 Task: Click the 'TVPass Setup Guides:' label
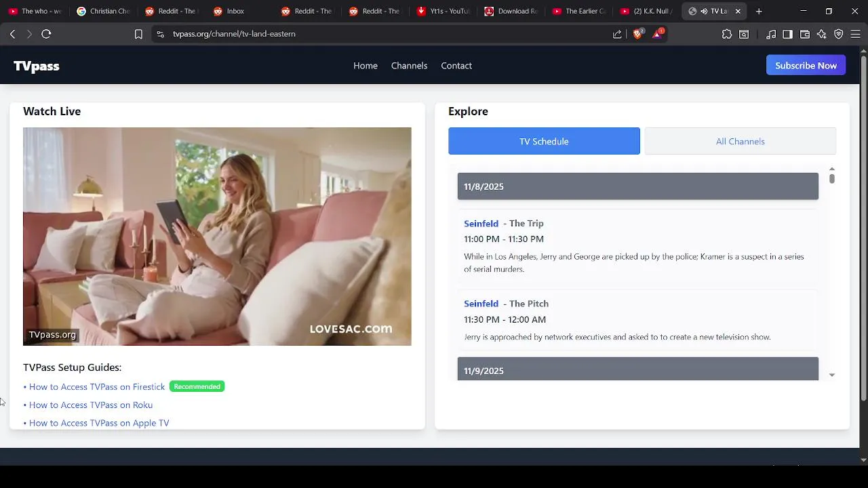tap(72, 367)
